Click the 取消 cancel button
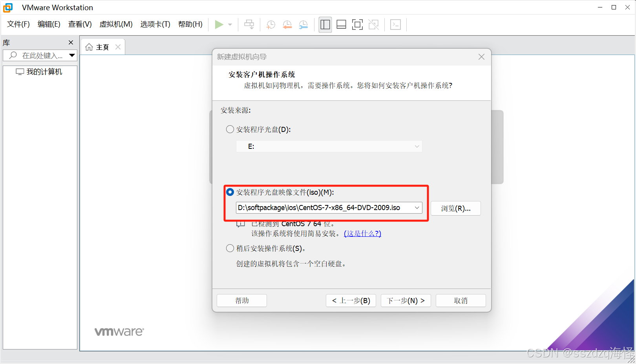This screenshot has height=364, width=636. point(461,301)
